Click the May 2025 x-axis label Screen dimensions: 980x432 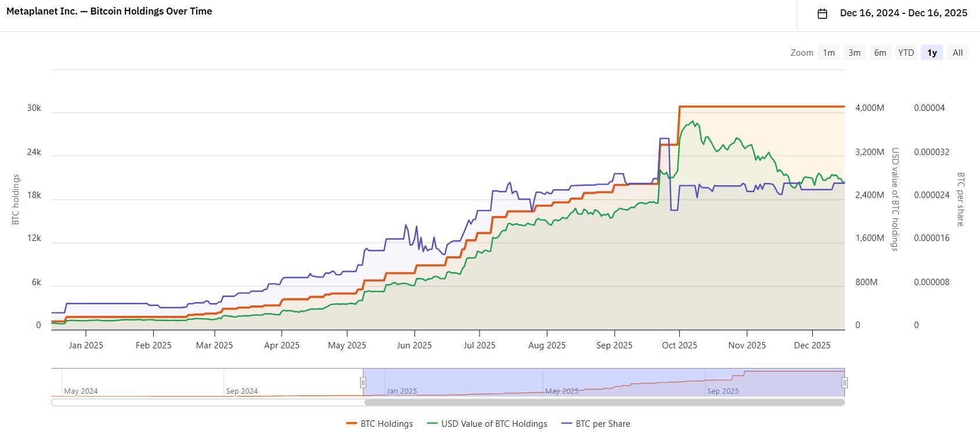(x=347, y=345)
